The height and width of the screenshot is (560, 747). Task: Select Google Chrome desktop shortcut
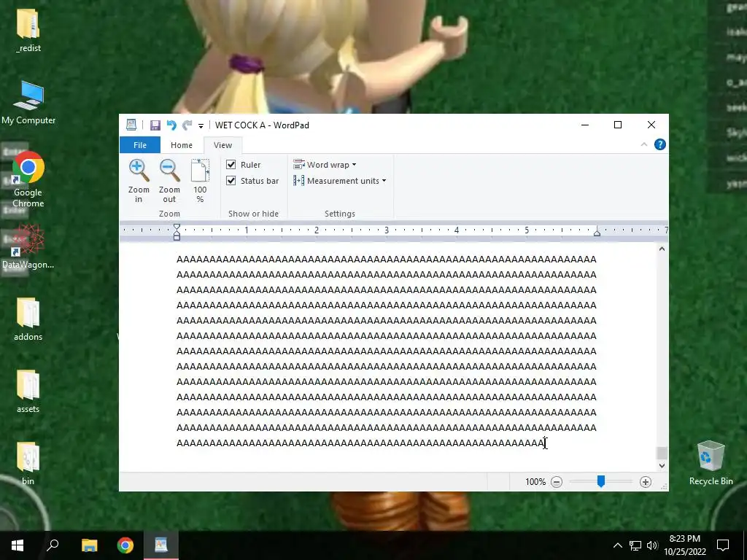(28, 179)
